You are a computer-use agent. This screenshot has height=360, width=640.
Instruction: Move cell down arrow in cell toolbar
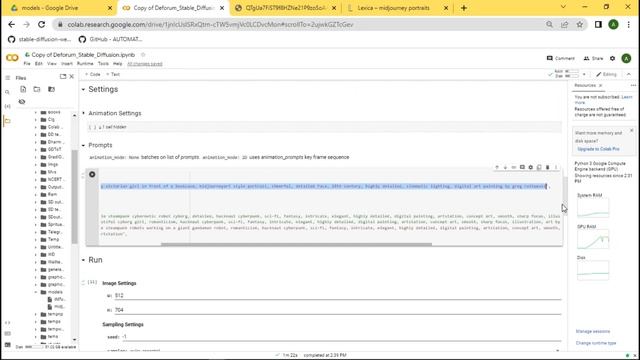coord(505,167)
